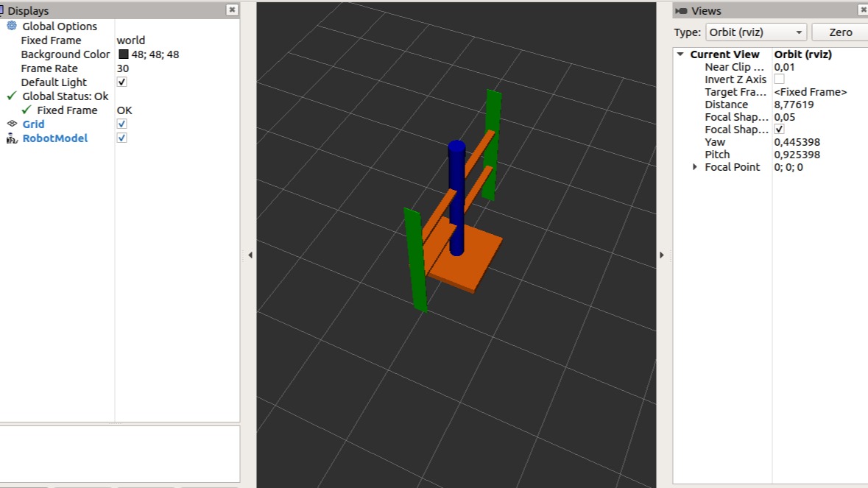Select the RobotModel display label
This screenshot has width=868, height=488.
tap(54, 138)
